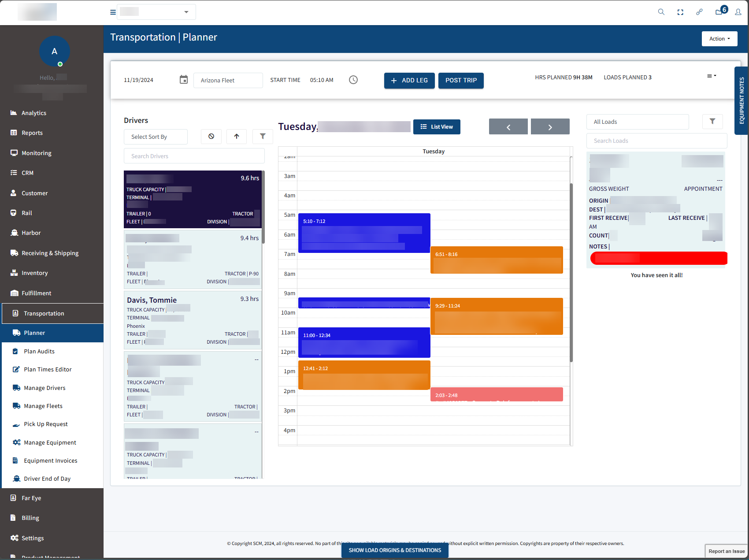Screen dimensions: 749x560
Task: Open the 9:29 - 11:24 orange leg block
Action: [x=497, y=316]
